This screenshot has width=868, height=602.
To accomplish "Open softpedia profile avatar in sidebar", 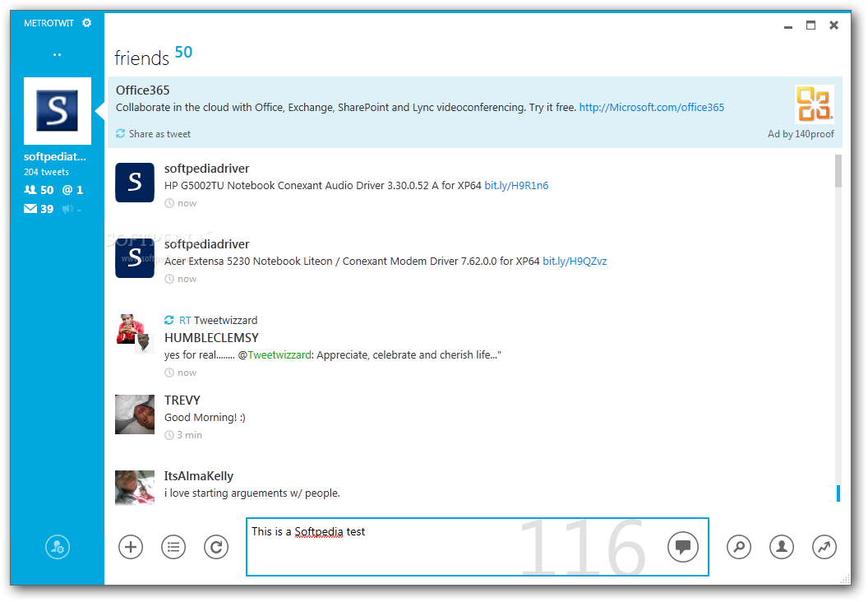I will pyautogui.click(x=57, y=111).
